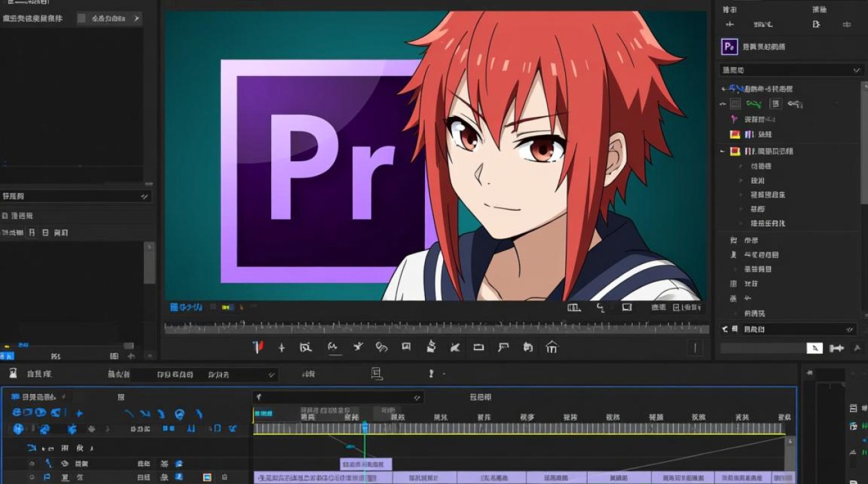The width and height of the screenshot is (868, 484).
Task: Collapse the red-yellow folder item in the right panel
Action: 723,151
